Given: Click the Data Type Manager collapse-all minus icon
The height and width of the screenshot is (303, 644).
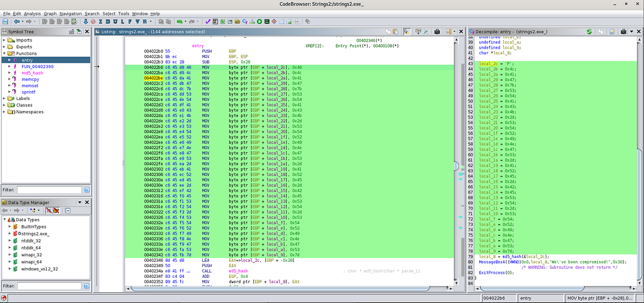Looking at the screenshot, I should [x=68, y=211].
